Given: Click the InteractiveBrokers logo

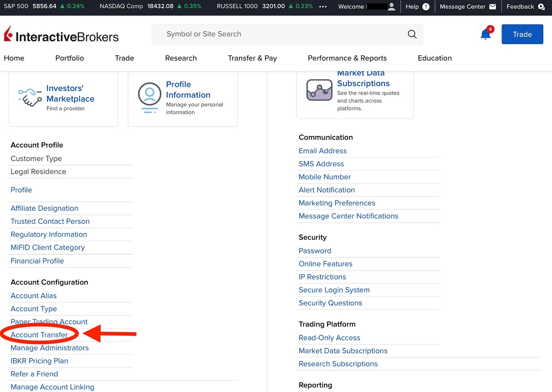Looking at the screenshot, I should (61, 36).
